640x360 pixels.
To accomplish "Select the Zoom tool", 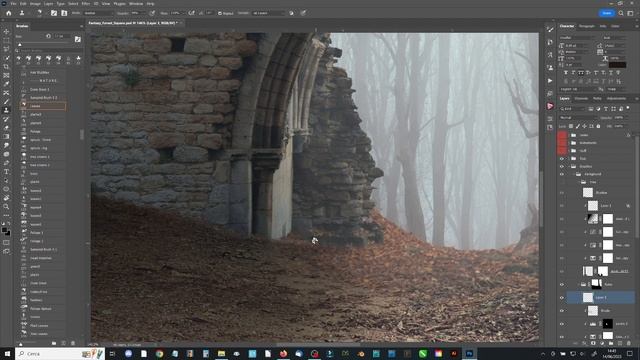I will point(6,207).
